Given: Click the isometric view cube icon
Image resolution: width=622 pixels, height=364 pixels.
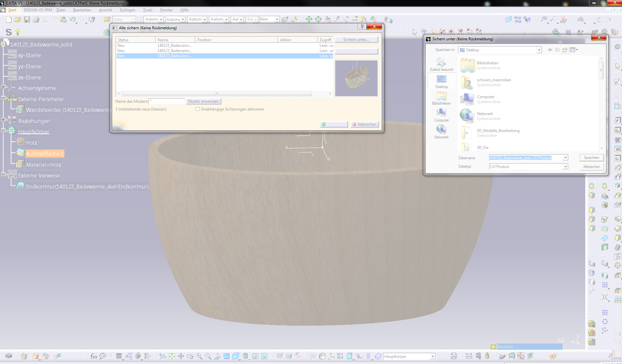Looking at the screenshot, I should 236,356.
